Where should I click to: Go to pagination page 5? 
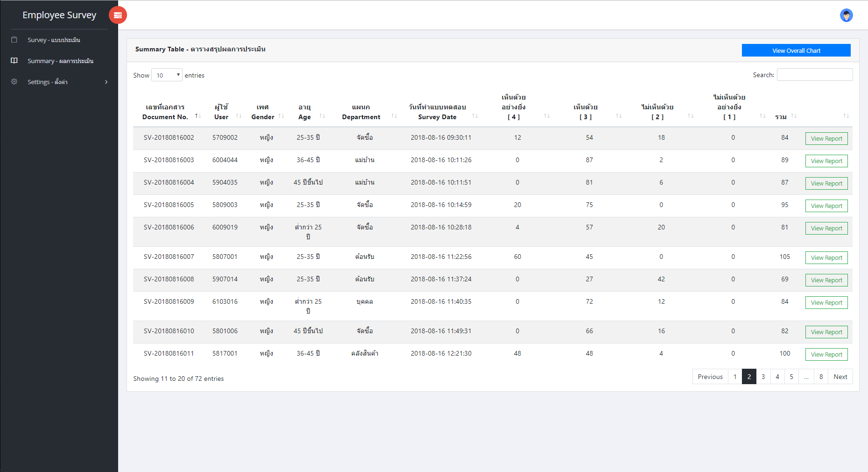pyautogui.click(x=791, y=377)
